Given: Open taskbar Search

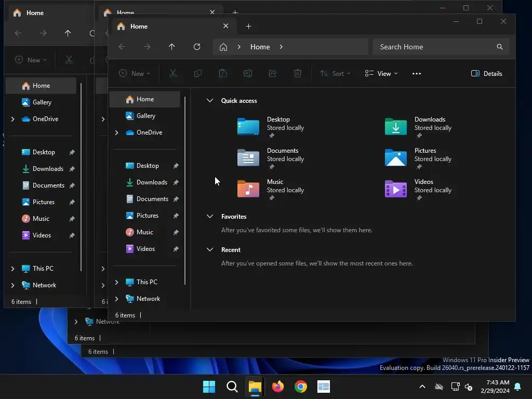Looking at the screenshot, I should pyautogui.click(x=232, y=387).
